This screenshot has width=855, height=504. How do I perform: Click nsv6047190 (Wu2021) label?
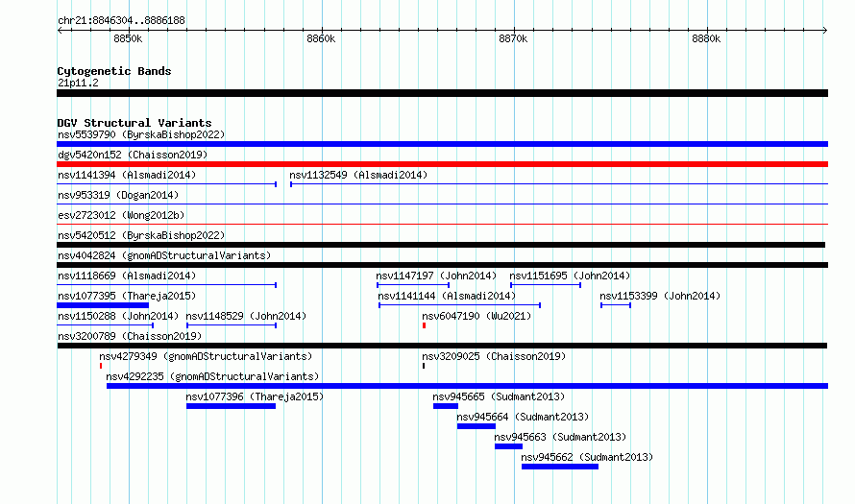coord(476,316)
